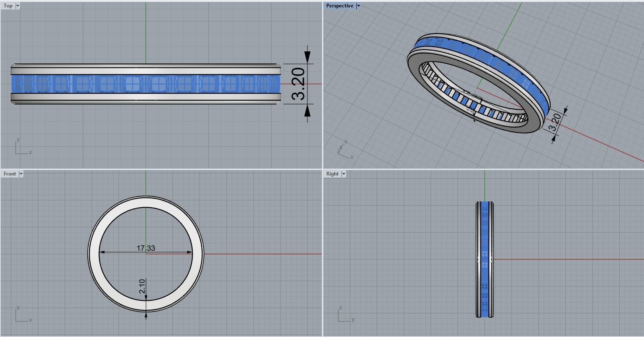Click the world axes icon in Front viewport
The image size is (644, 337).
(23, 314)
